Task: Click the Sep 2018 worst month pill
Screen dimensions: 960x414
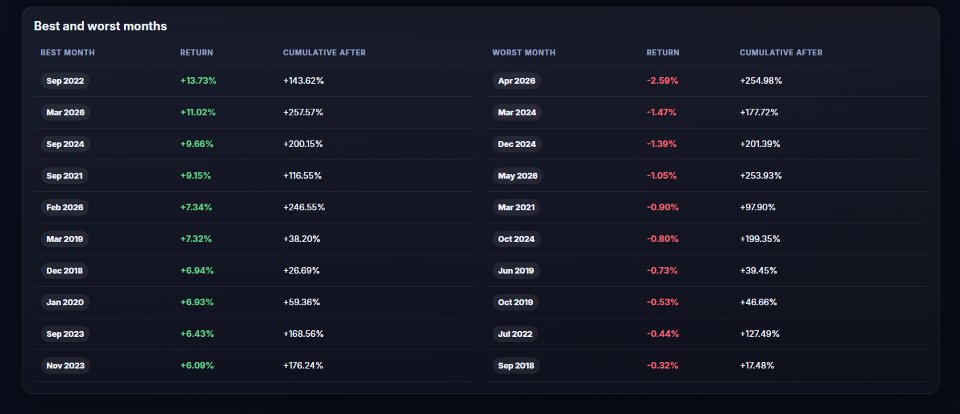Action: pyautogui.click(x=516, y=366)
